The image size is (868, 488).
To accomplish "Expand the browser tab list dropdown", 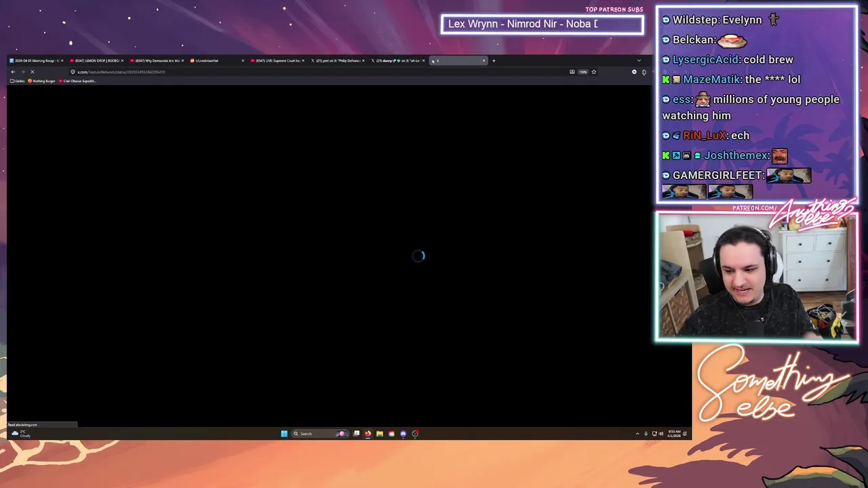I will point(639,61).
